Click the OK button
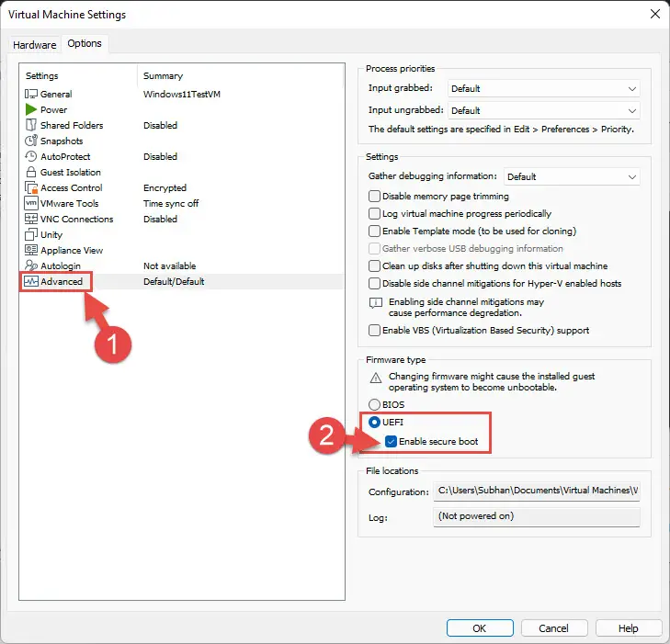The height and width of the screenshot is (644, 670). (x=480, y=628)
